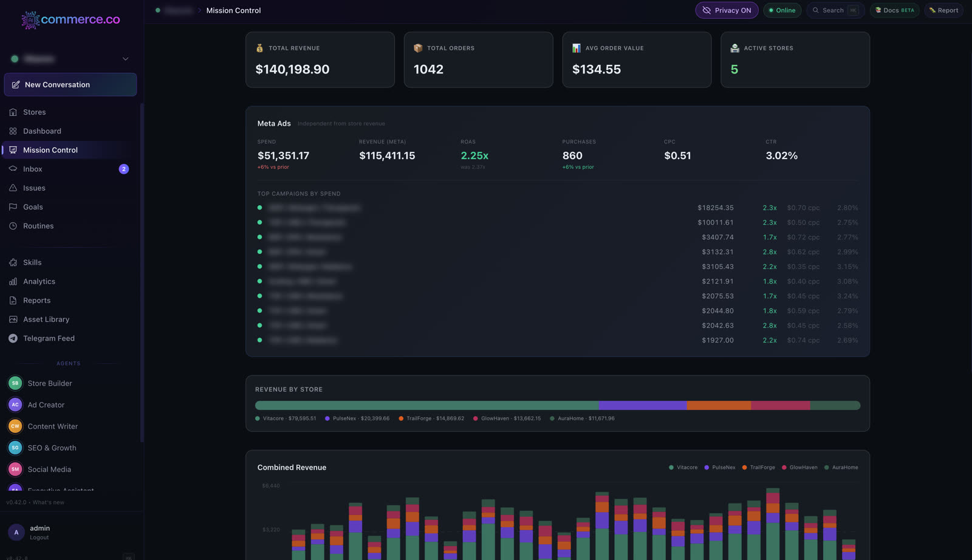The height and width of the screenshot is (560, 972).
Task: Open the Docs BETA link
Action: click(895, 10)
